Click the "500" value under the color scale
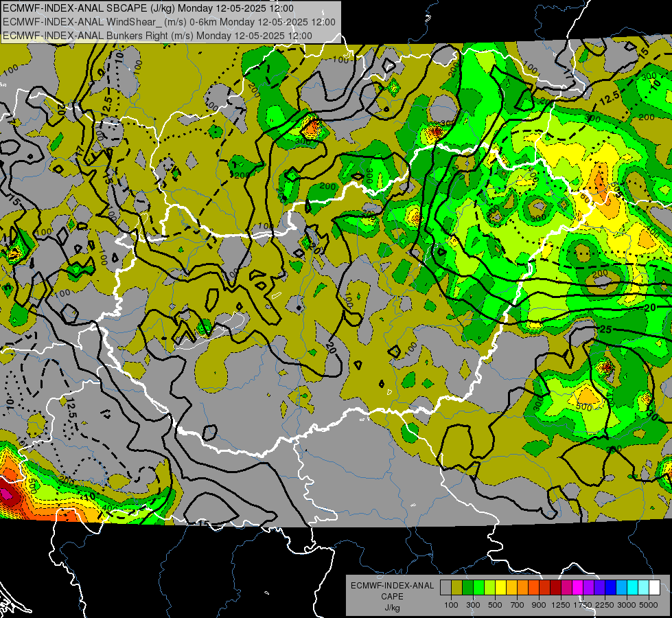Image resolution: width=672 pixels, height=618 pixels. [x=495, y=605]
